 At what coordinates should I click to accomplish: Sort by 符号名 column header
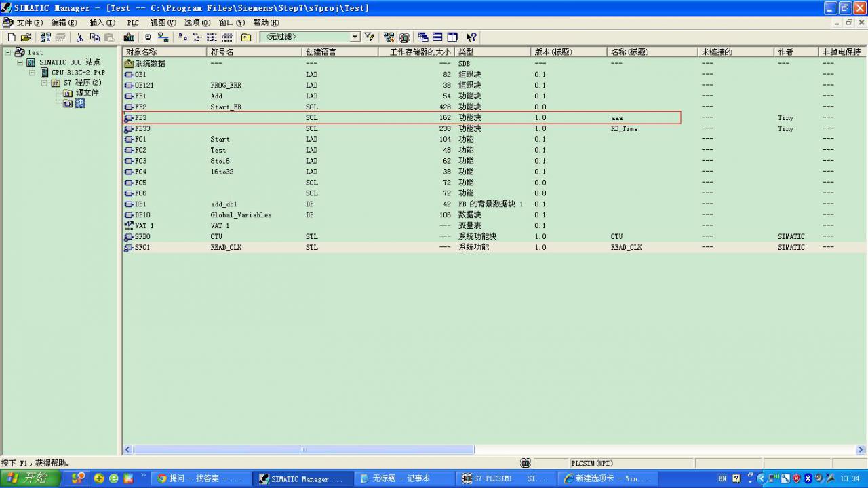click(254, 52)
